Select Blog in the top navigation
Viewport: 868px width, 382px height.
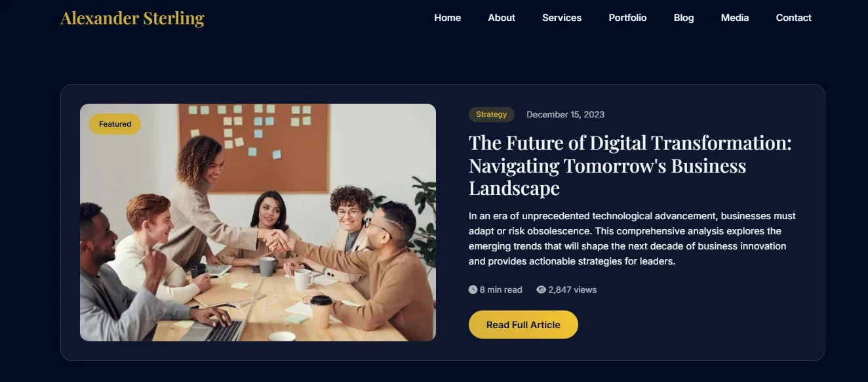pos(684,18)
